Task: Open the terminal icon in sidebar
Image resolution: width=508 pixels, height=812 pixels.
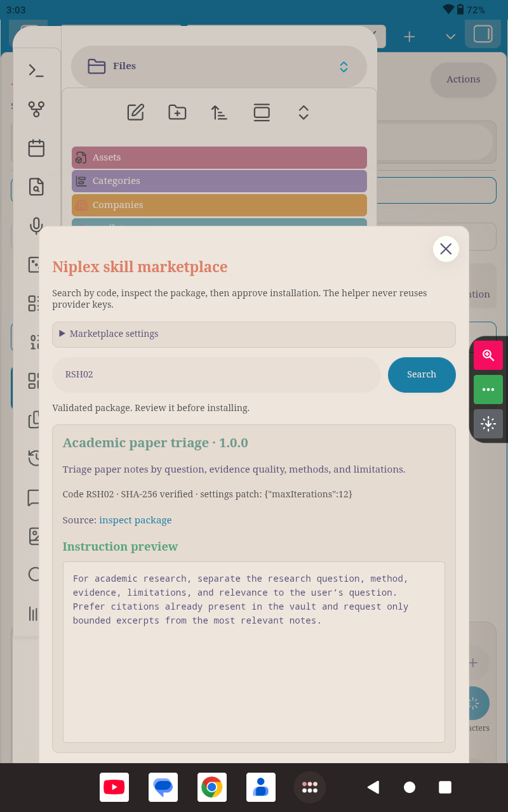Action: click(36, 70)
